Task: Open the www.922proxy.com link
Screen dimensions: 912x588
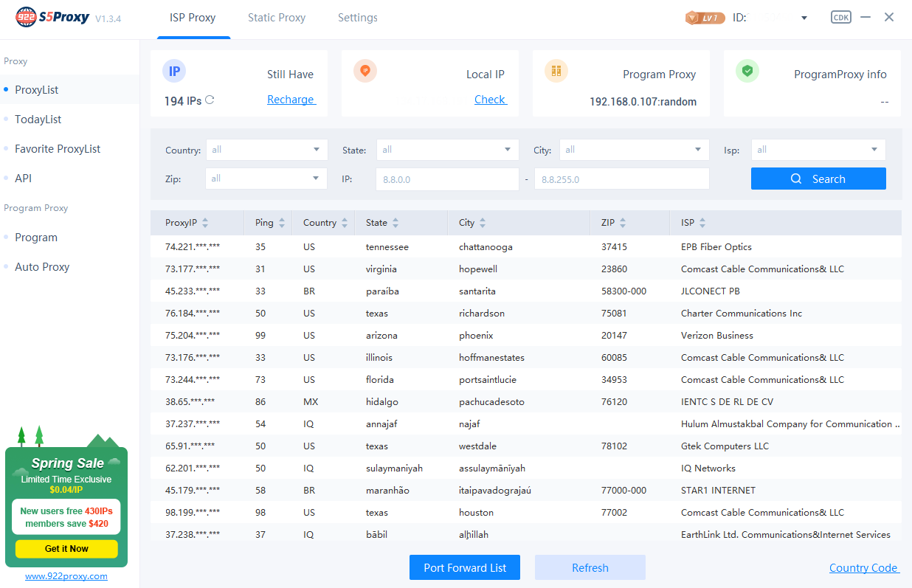Action: pyautogui.click(x=66, y=576)
